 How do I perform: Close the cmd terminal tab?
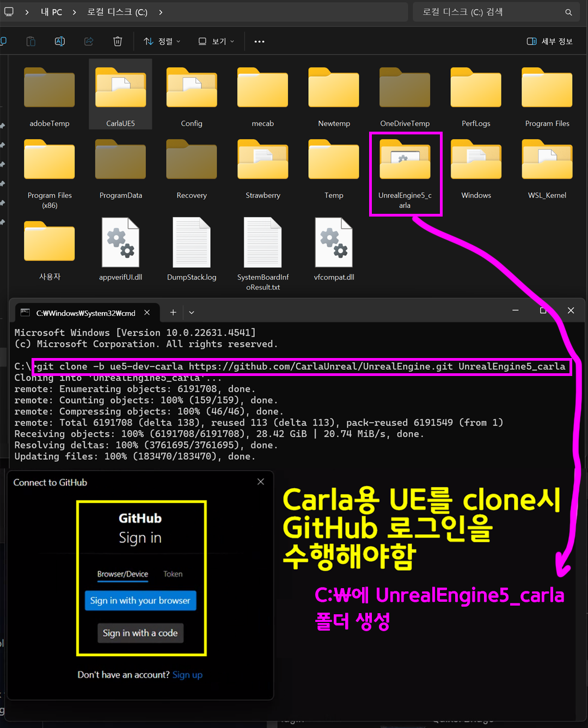coord(147,312)
